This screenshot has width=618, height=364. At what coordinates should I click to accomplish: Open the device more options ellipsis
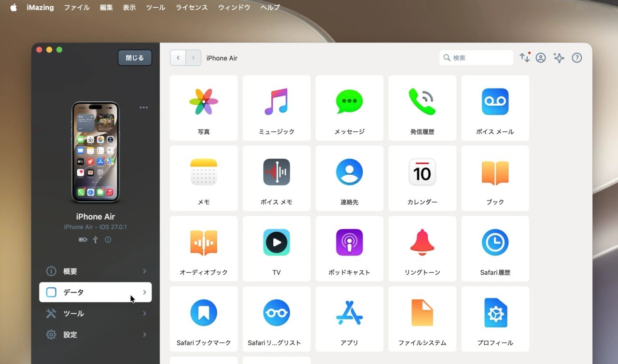click(x=143, y=107)
